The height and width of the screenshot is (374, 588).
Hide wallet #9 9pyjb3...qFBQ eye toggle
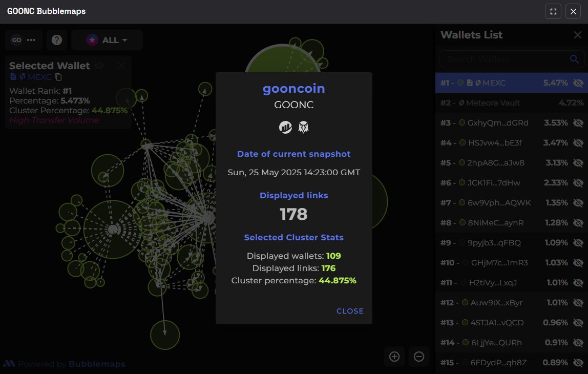click(x=578, y=243)
